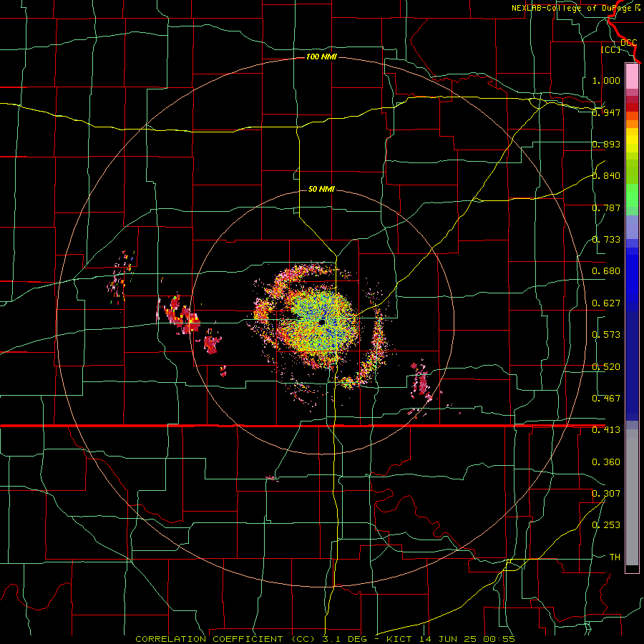Click the 00:55 timestamp in the caption
This screenshot has height=644, width=644.
(499, 639)
